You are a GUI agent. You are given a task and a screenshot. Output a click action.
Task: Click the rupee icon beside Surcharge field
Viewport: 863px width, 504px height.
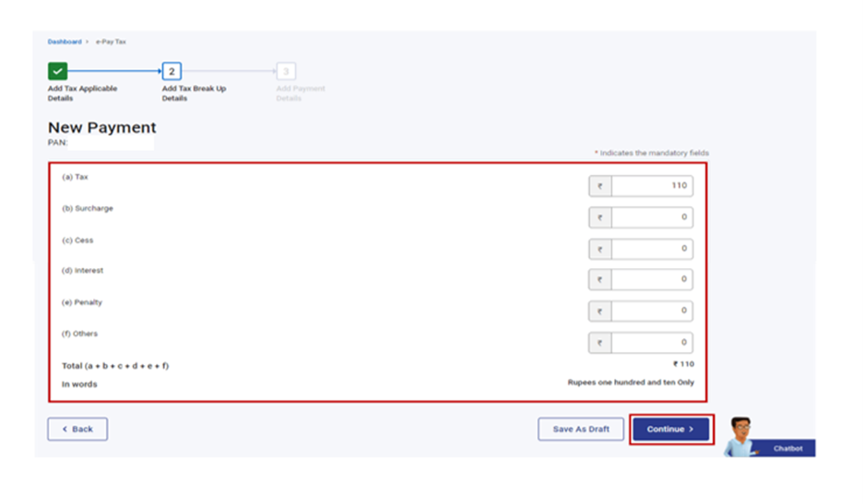[600, 217]
